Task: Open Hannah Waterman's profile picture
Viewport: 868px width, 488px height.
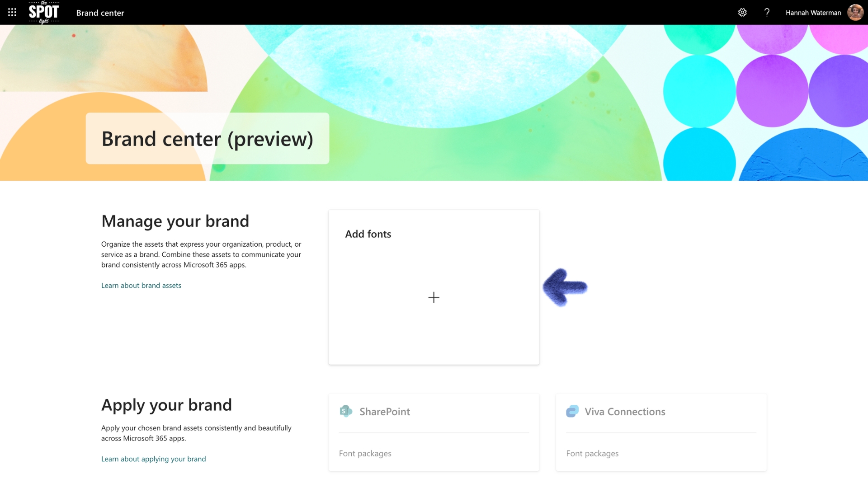Action: (x=855, y=12)
